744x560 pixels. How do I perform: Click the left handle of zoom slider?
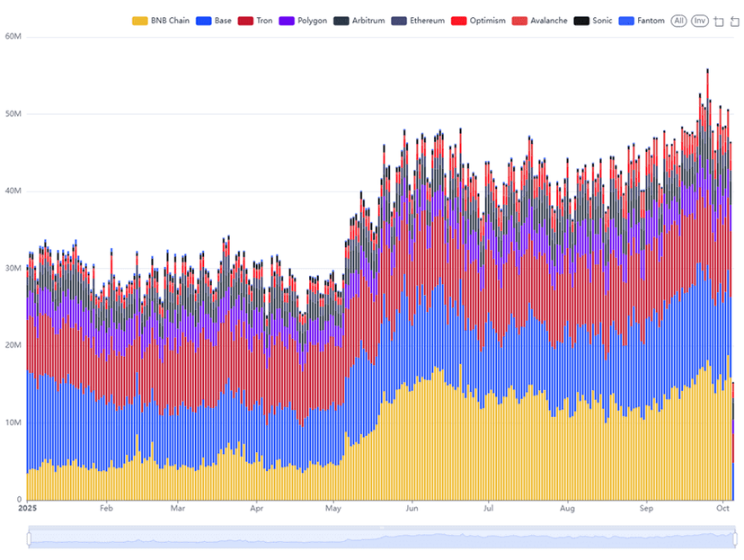click(x=28, y=538)
